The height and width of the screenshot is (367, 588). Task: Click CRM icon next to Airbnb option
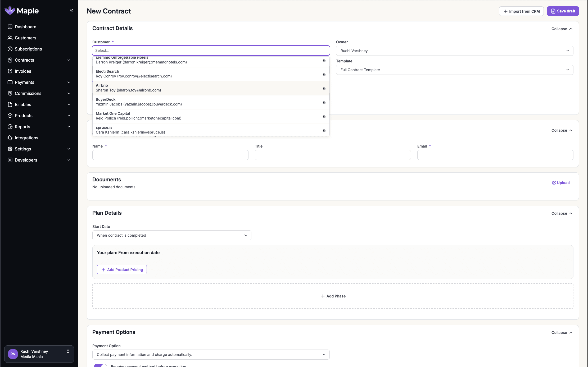pyautogui.click(x=324, y=88)
